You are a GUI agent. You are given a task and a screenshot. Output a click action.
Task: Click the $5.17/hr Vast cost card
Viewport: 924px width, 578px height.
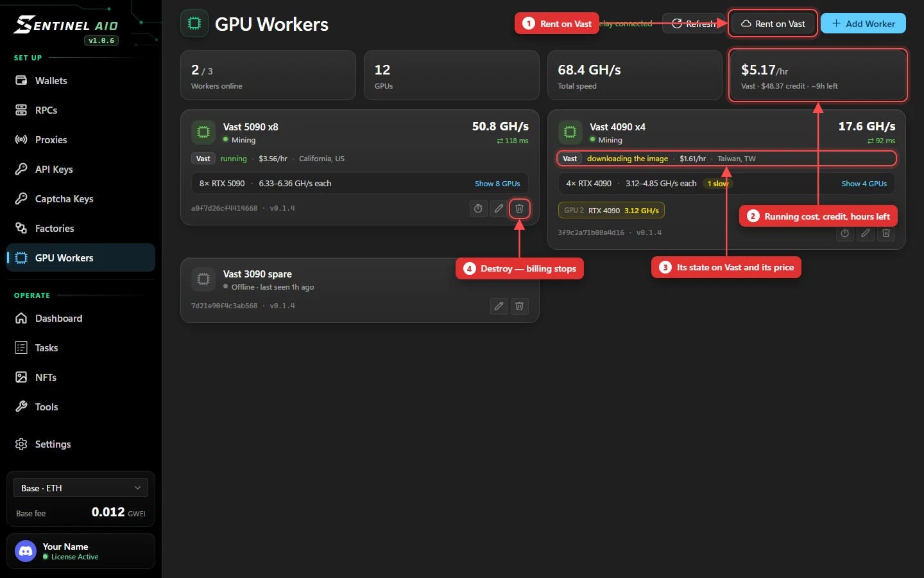click(x=818, y=75)
